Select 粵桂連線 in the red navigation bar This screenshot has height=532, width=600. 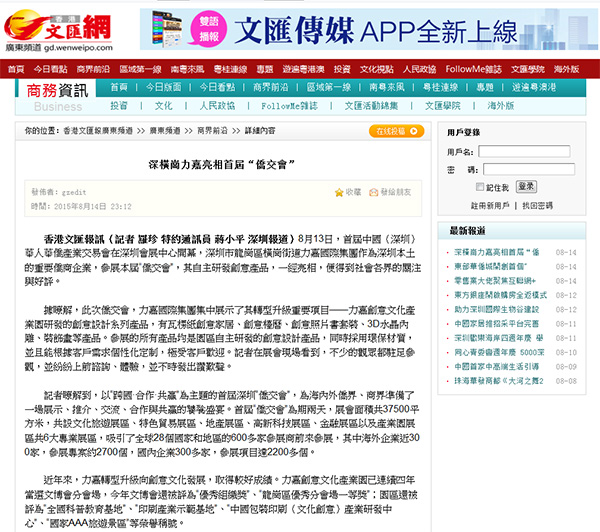[x=230, y=69]
